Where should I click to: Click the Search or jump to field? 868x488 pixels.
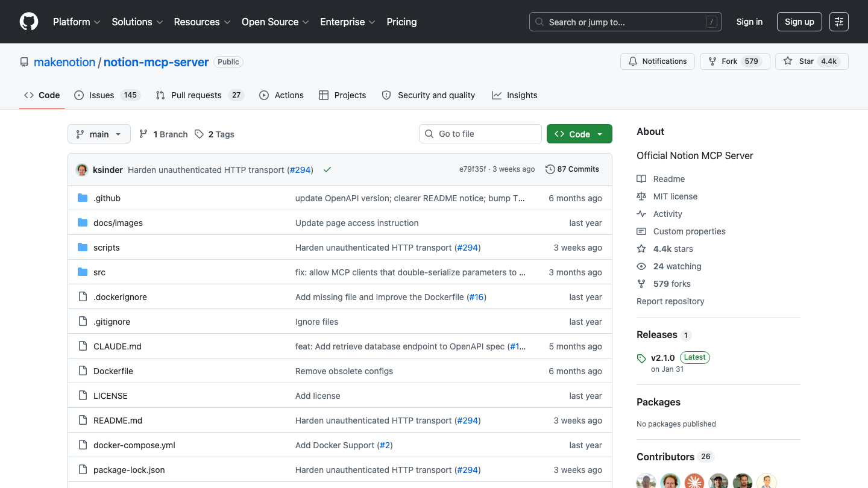point(626,22)
